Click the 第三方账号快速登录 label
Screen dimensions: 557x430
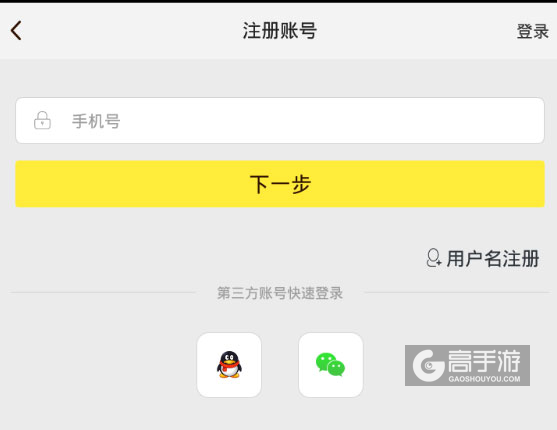coord(280,293)
